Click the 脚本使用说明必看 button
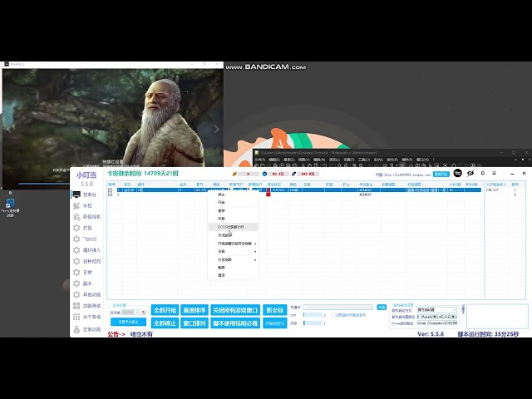 click(235, 323)
